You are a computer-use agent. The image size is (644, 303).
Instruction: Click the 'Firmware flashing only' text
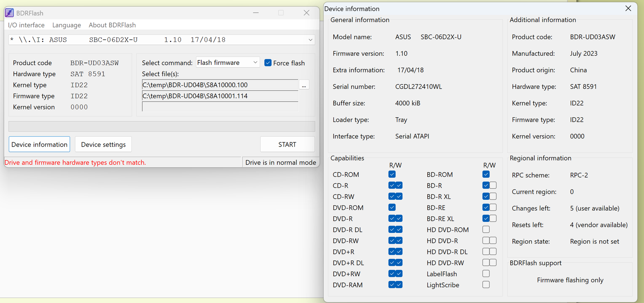pyautogui.click(x=570, y=280)
